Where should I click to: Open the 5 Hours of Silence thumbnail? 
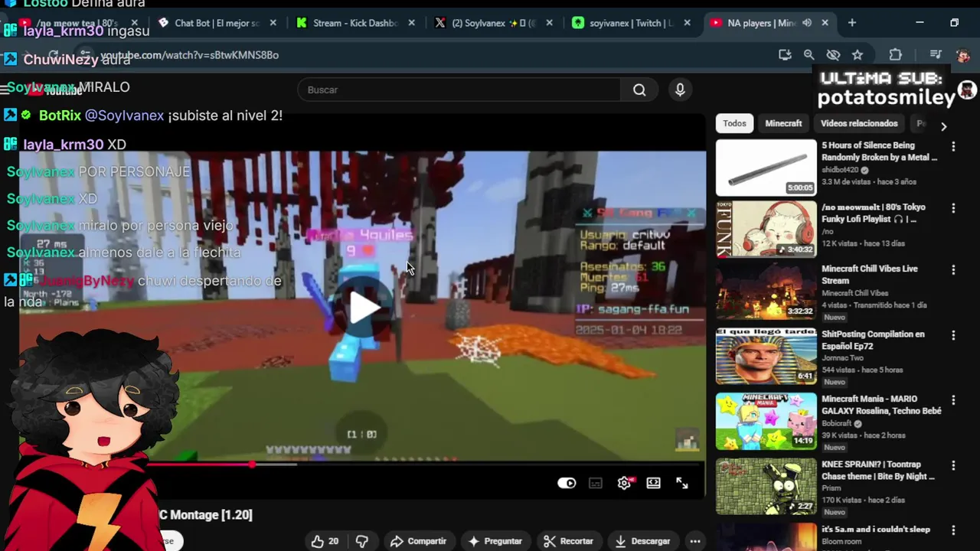pos(766,168)
